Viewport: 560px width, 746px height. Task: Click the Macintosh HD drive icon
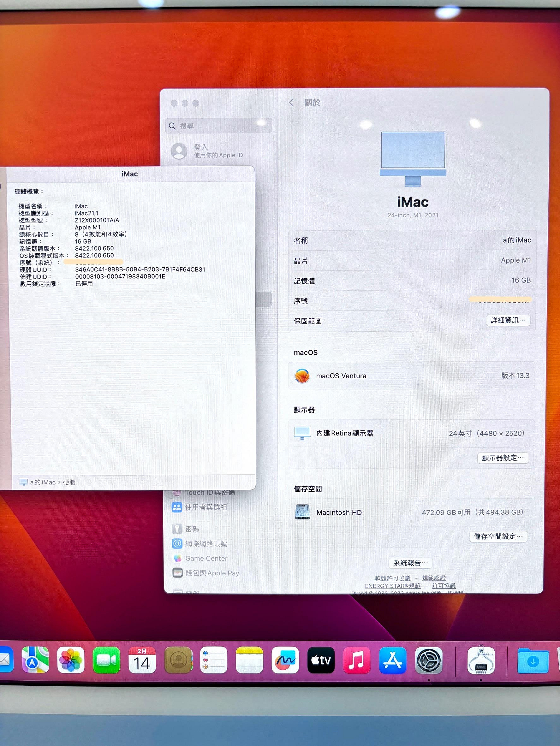pos(302,512)
